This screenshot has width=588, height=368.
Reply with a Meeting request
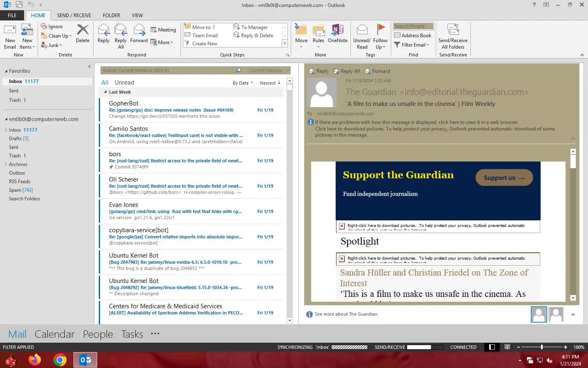tap(163, 30)
